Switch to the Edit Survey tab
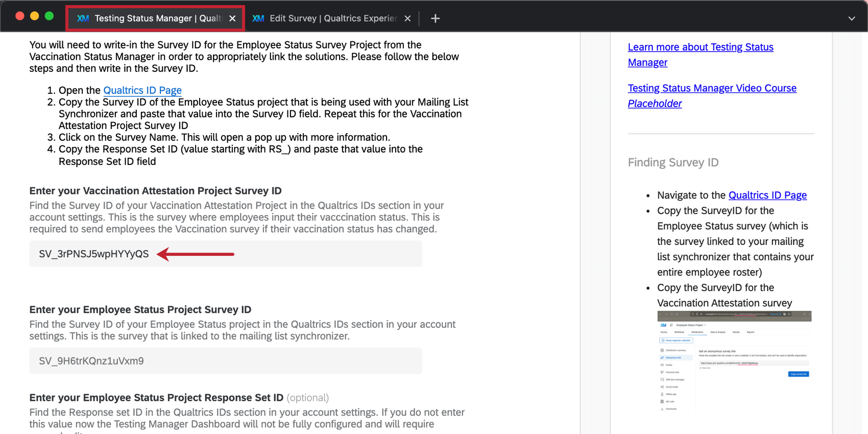868x434 pixels. point(332,18)
